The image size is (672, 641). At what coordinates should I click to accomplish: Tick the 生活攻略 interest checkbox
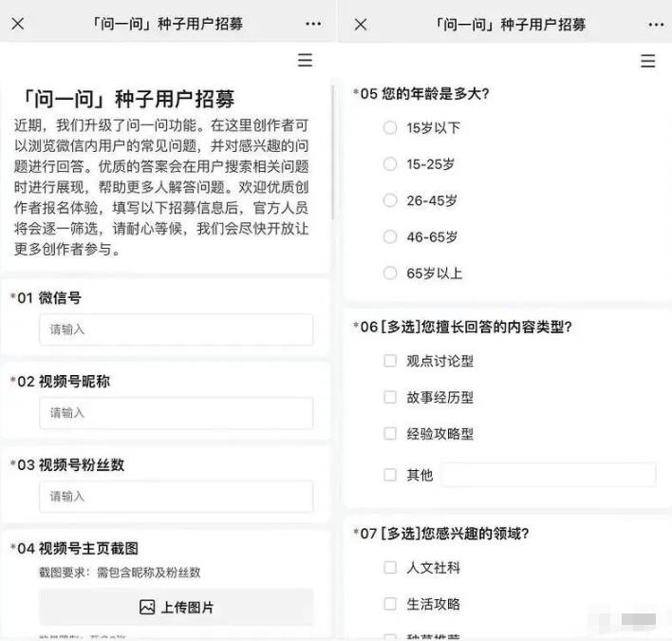[x=390, y=604]
